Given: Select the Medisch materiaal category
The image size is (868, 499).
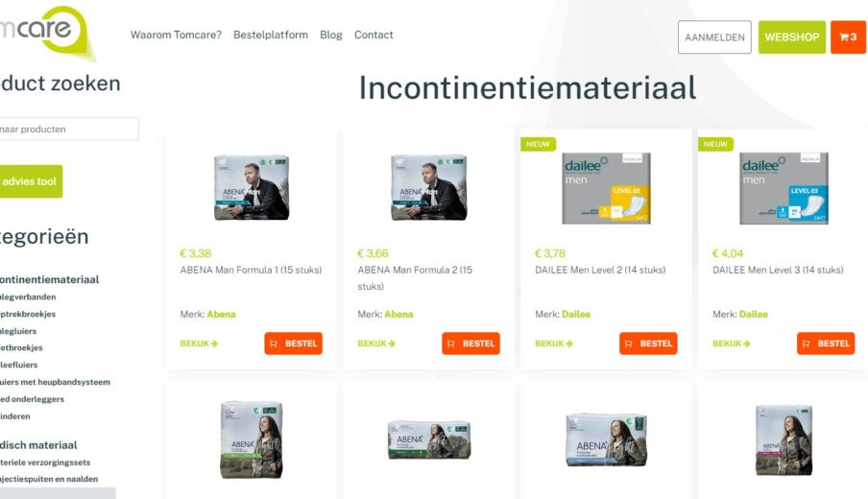Looking at the screenshot, I should click(x=38, y=445).
